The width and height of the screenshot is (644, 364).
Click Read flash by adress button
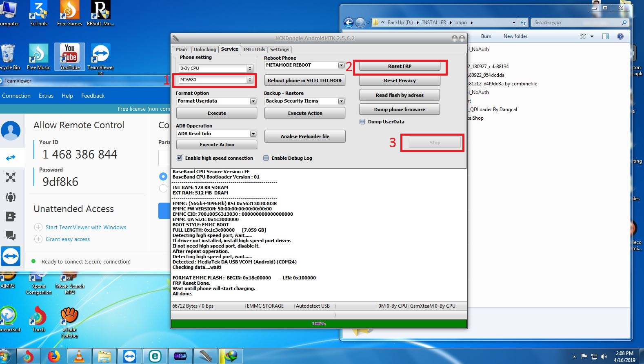[x=400, y=95]
